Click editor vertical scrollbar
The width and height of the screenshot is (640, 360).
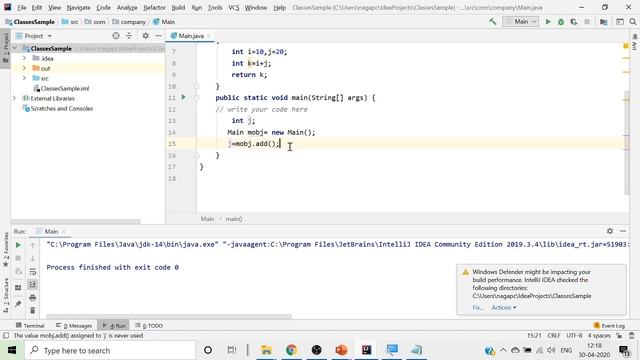click(627, 143)
